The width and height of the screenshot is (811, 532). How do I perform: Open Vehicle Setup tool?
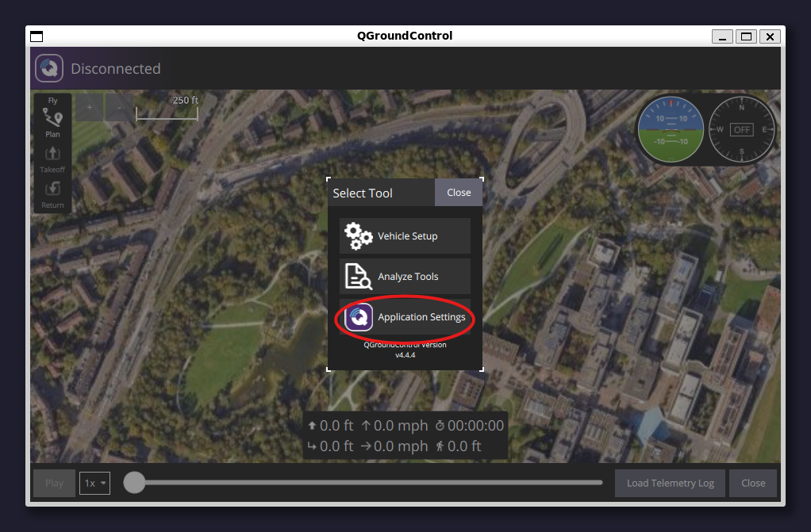pos(405,235)
